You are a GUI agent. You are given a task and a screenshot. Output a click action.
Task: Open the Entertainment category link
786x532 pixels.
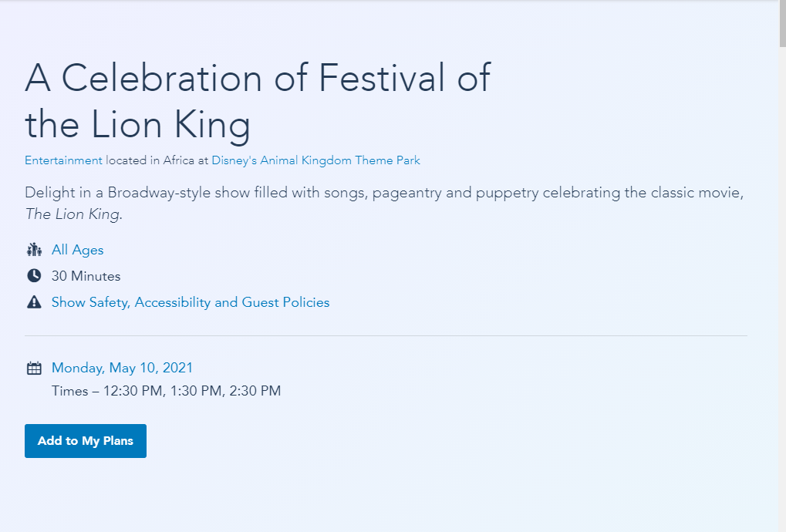pos(63,160)
